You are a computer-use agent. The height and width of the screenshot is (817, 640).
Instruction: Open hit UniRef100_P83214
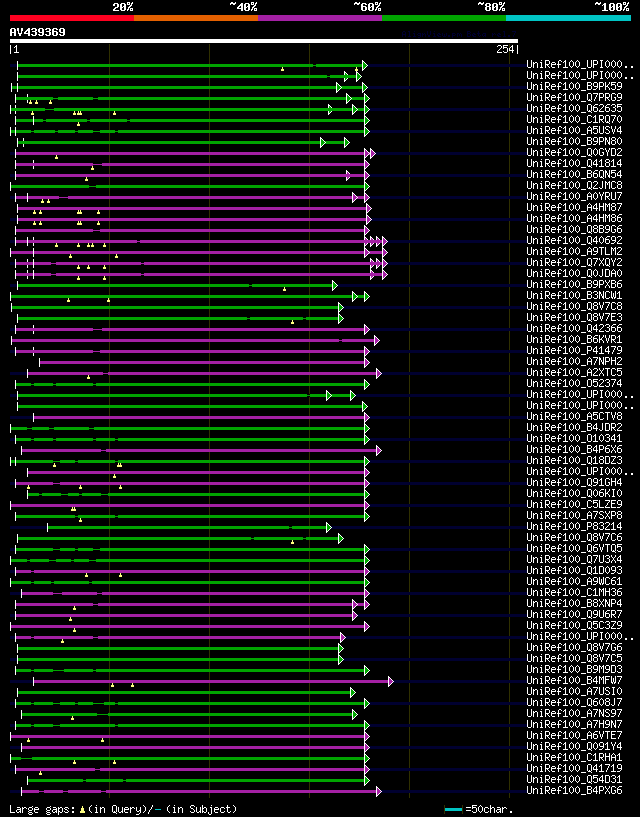(574, 526)
